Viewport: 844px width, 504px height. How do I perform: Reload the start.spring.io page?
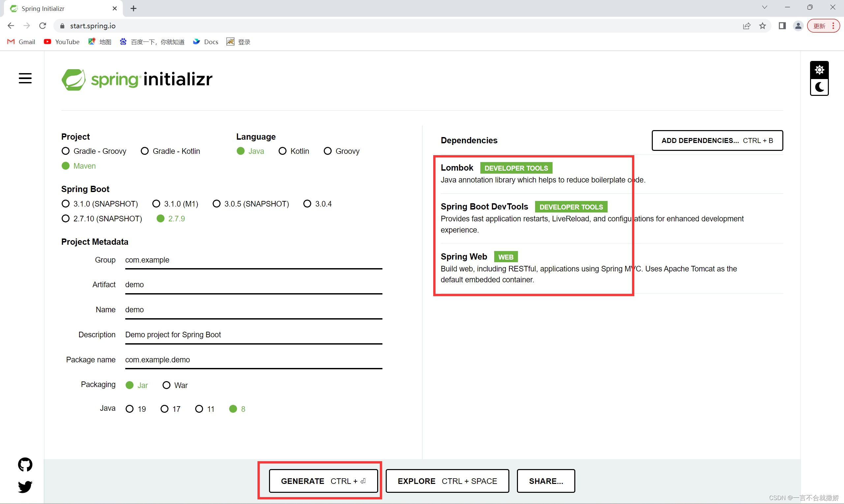click(x=43, y=26)
